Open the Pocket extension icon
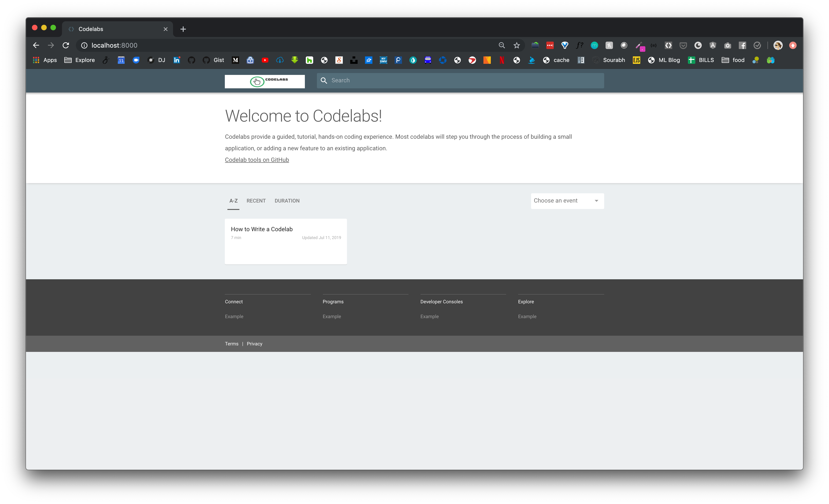This screenshot has width=829, height=504. 683,45
